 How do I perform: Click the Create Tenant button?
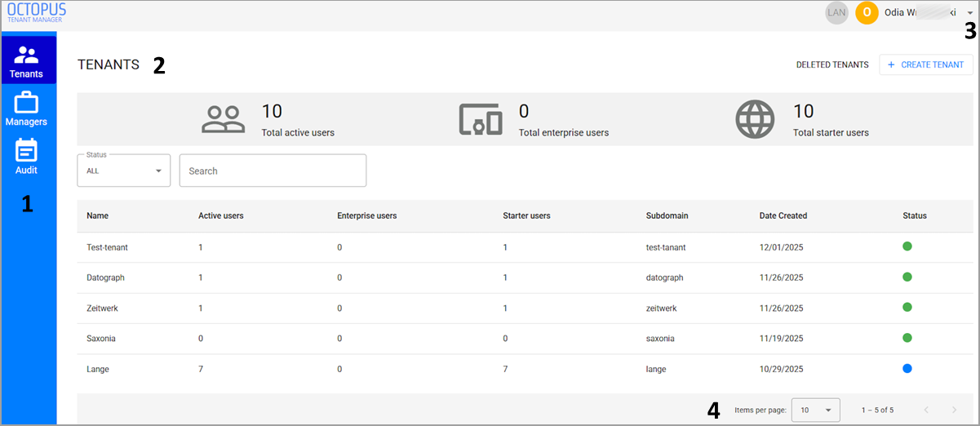926,64
